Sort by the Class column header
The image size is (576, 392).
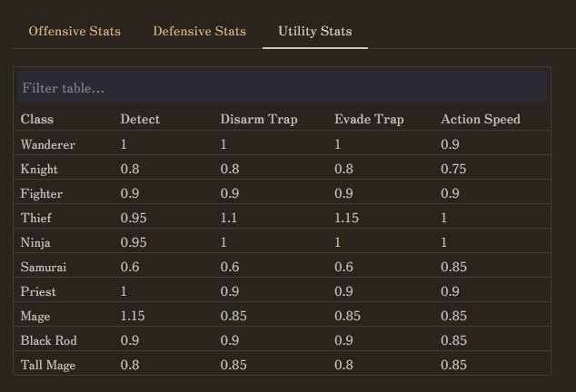point(37,119)
